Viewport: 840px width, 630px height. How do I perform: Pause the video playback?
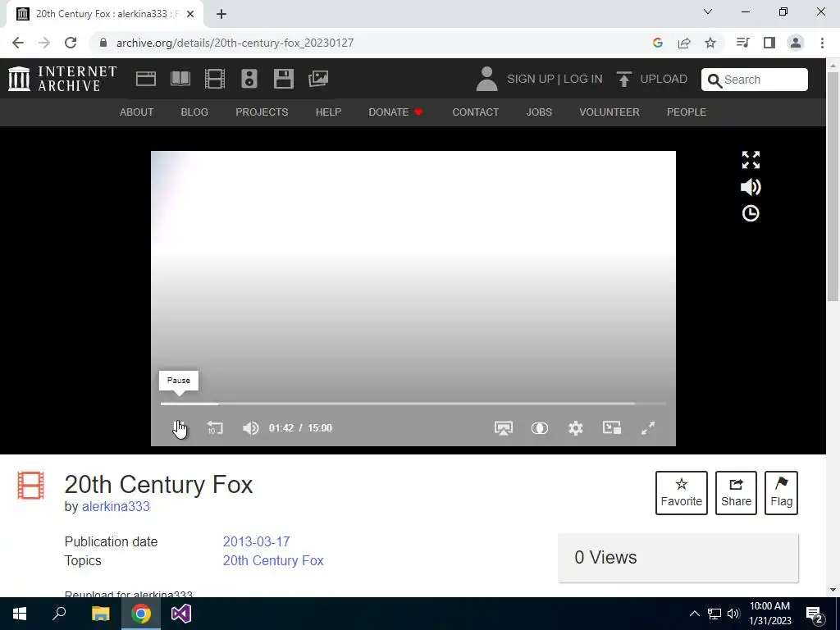pyautogui.click(x=179, y=428)
